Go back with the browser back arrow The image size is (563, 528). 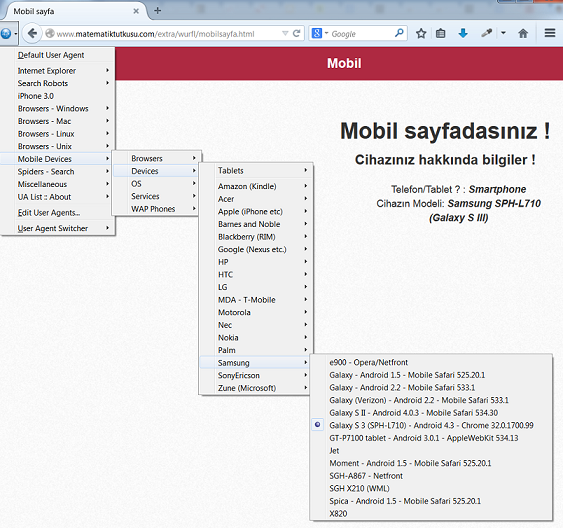point(32,33)
